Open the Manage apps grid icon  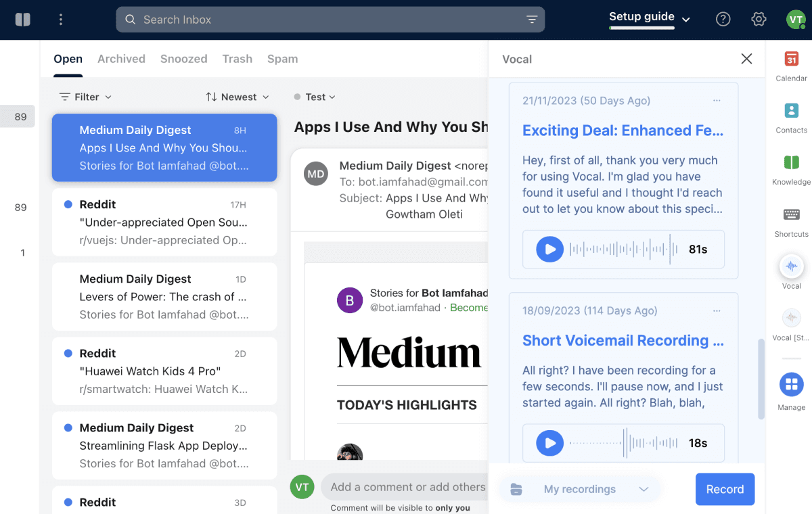(791, 385)
